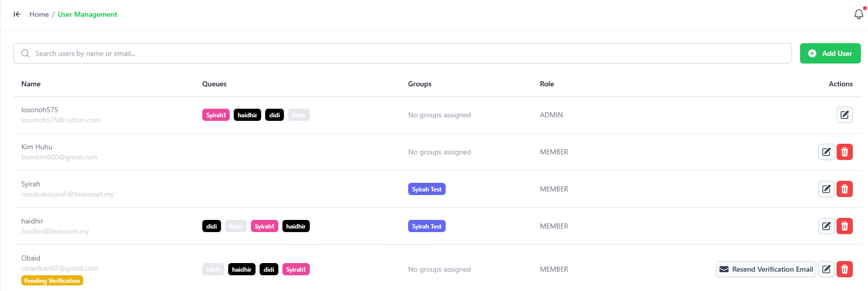868x291 pixels.
Task: Click falah queue tag in Obaid row
Action: coord(213,269)
